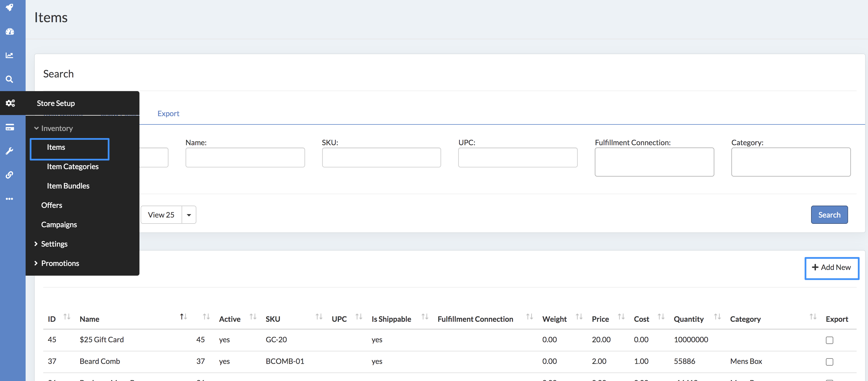
Task: Check Export box for Beard Comb
Action: [x=829, y=361]
